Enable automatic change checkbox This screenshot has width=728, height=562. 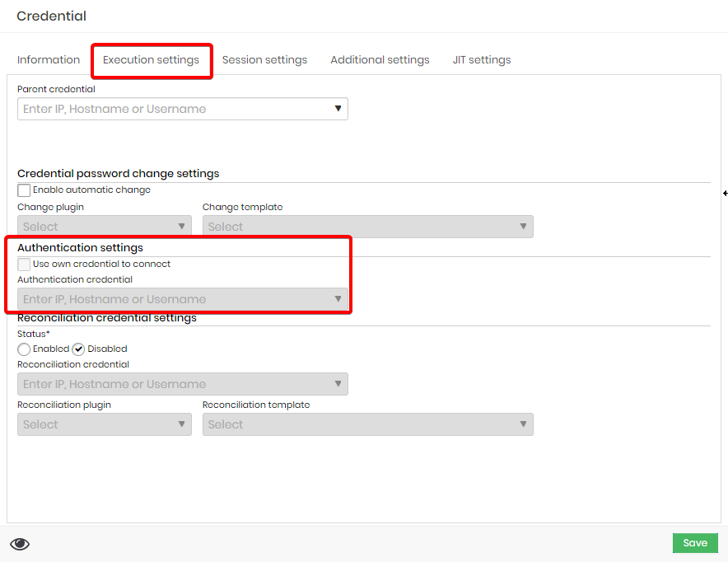tap(24, 190)
